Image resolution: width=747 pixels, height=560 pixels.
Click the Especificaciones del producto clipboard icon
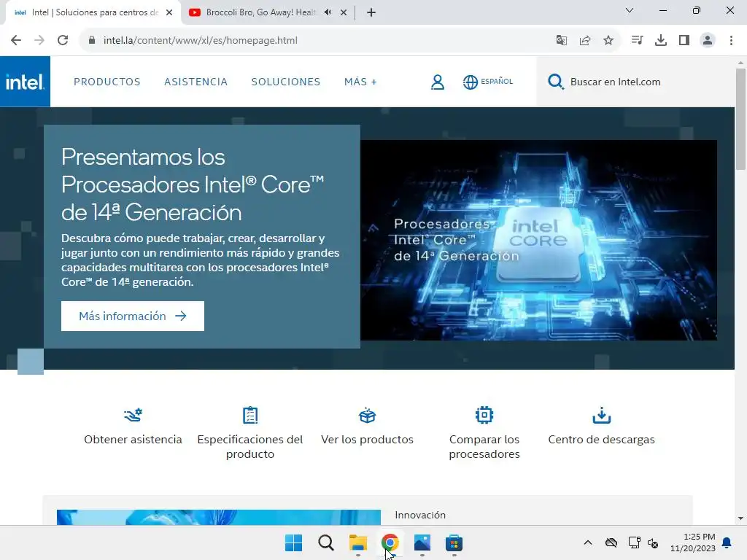click(x=250, y=415)
